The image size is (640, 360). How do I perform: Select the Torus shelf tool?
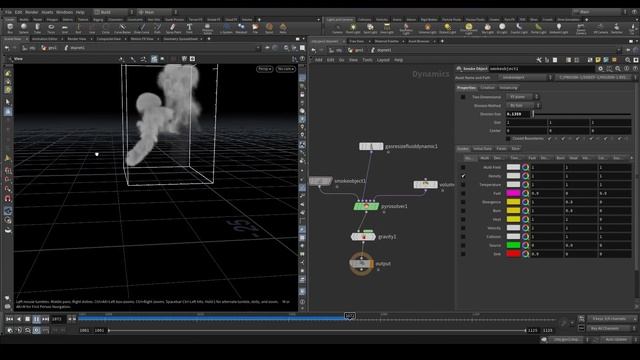51,28
